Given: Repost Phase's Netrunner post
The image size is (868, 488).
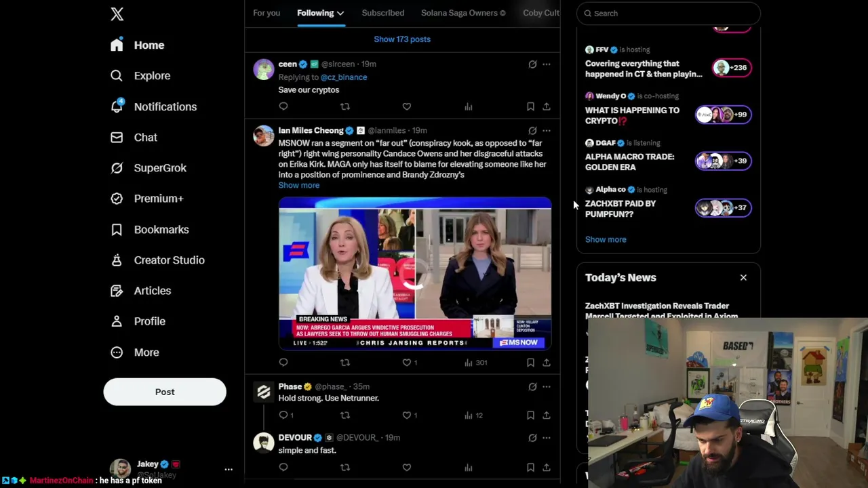Looking at the screenshot, I should 345,415.
